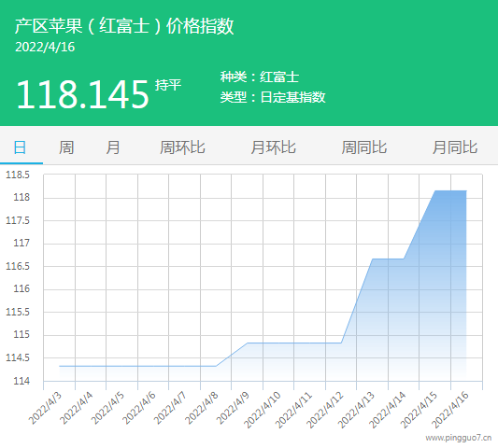The width and height of the screenshot is (498, 448).
Task: Click the 2022/4/16 date under the title
Action: 45,47
